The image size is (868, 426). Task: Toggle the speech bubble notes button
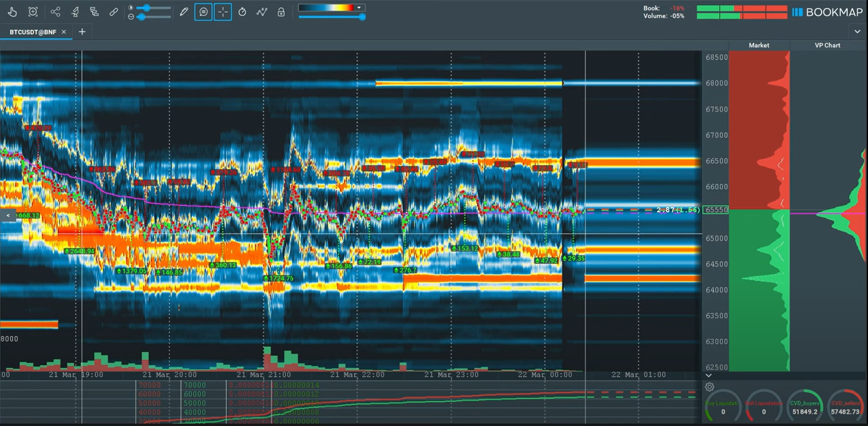coord(204,12)
